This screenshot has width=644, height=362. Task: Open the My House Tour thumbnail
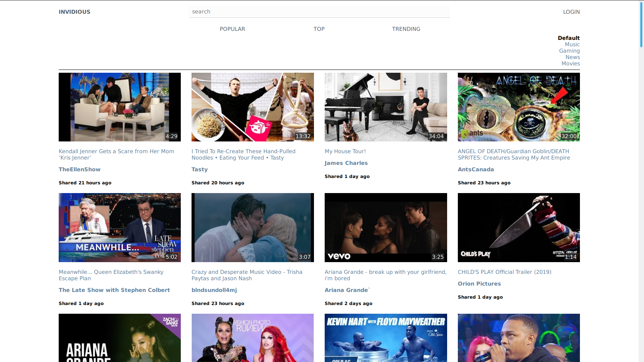pos(386,107)
